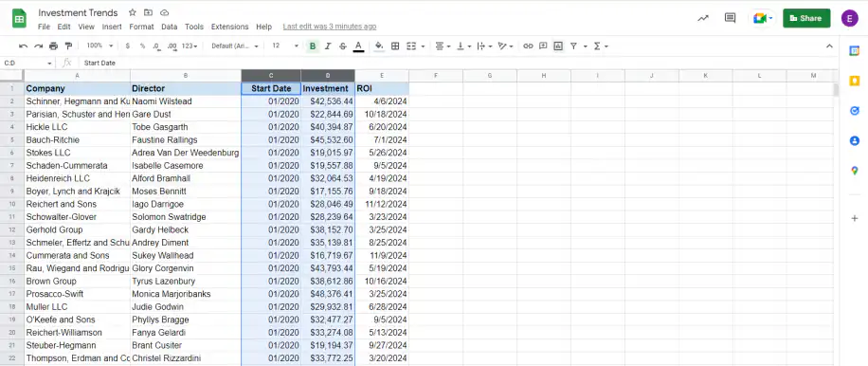Screen dimensions: 868x366
Task: Open the Tools menu
Action: (194, 27)
